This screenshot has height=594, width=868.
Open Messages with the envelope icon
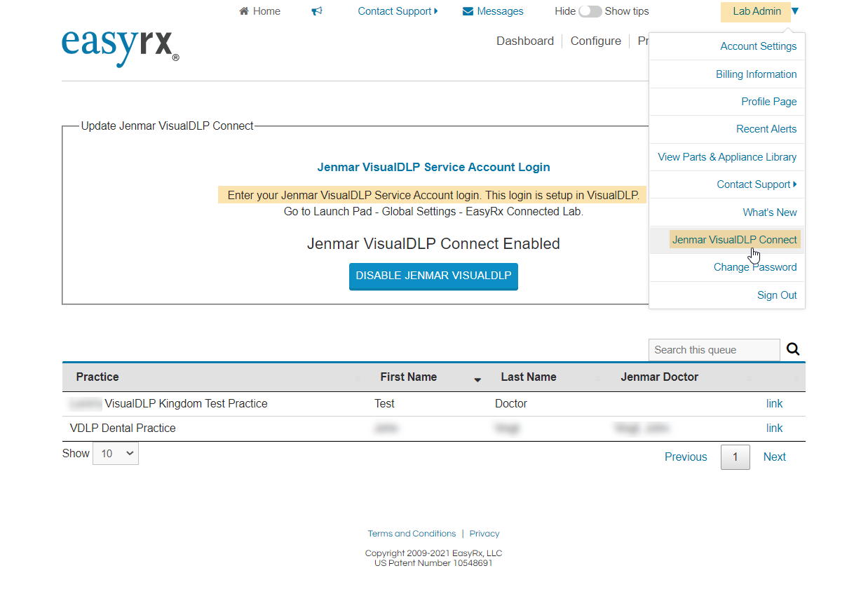[x=493, y=11]
